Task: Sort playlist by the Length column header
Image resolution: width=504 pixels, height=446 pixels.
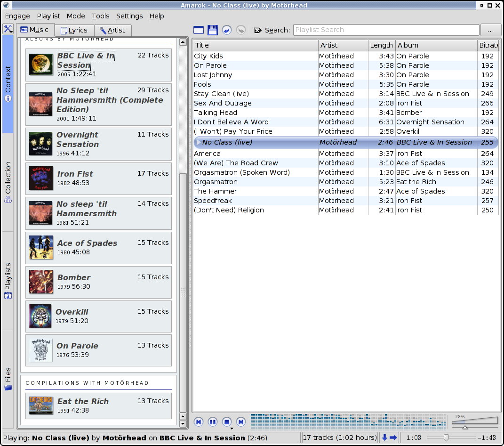Action: [381, 45]
